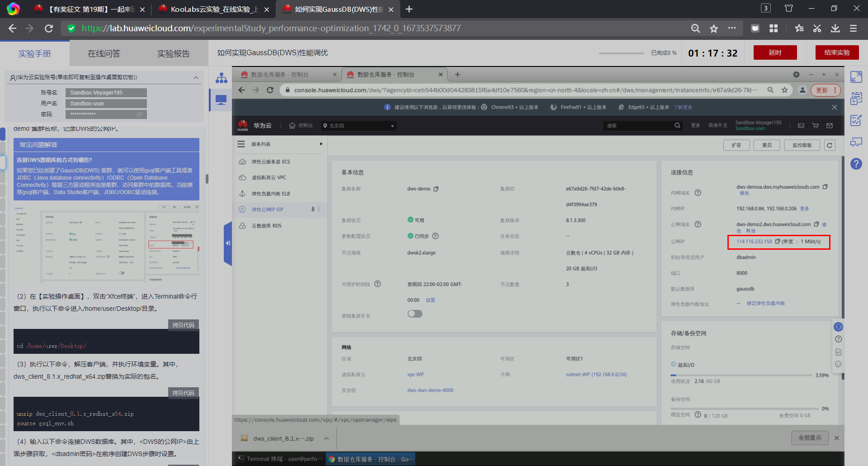
Task: Refresh the cluster details page
Action: coord(829,145)
